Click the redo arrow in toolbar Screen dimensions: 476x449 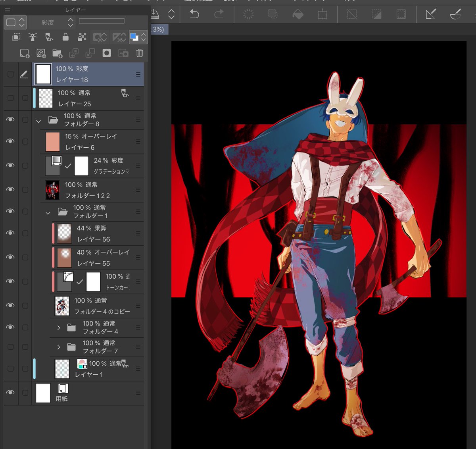click(219, 15)
